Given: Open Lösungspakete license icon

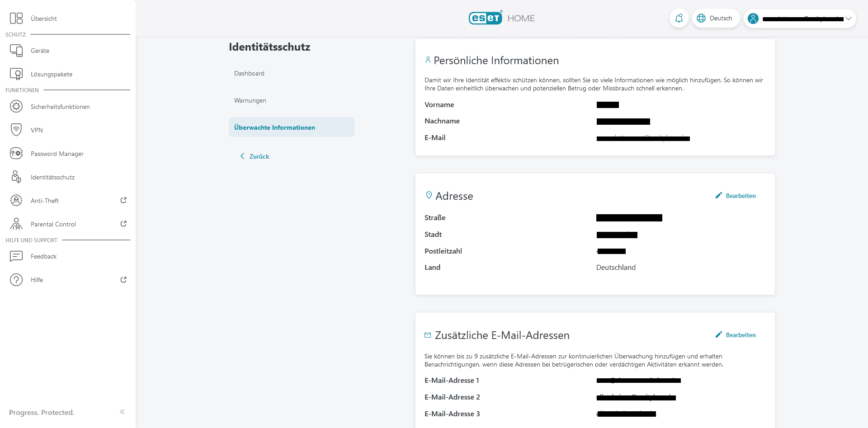Looking at the screenshot, I should pos(16,74).
